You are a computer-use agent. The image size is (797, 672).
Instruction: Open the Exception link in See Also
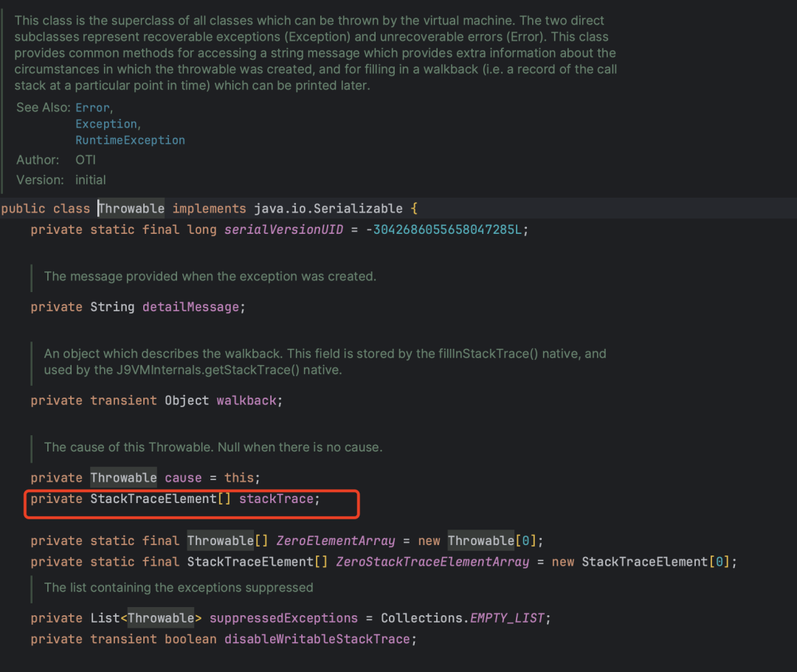[x=106, y=124]
